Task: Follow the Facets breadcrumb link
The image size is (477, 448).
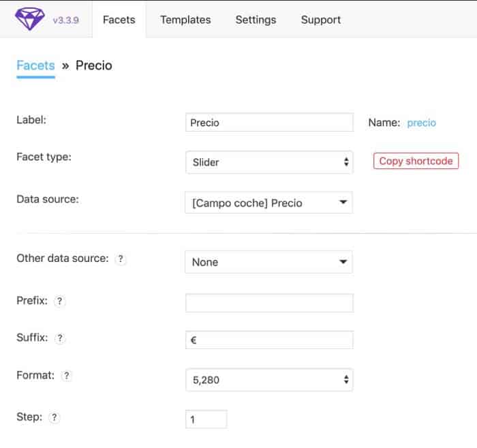Action: tap(35, 65)
